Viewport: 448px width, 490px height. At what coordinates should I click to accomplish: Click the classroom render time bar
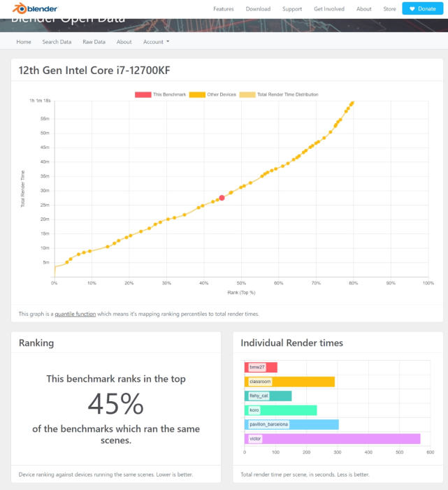tap(289, 382)
